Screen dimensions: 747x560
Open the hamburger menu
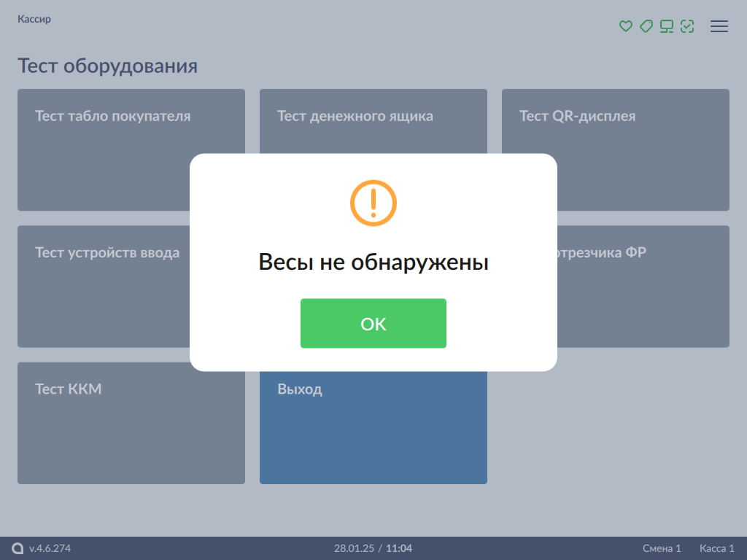tap(719, 26)
